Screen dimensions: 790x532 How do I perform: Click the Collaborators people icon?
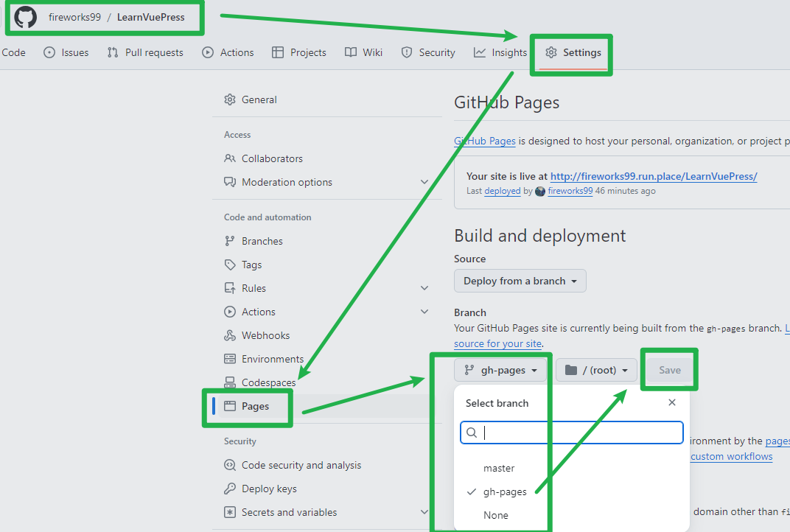[x=230, y=158]
